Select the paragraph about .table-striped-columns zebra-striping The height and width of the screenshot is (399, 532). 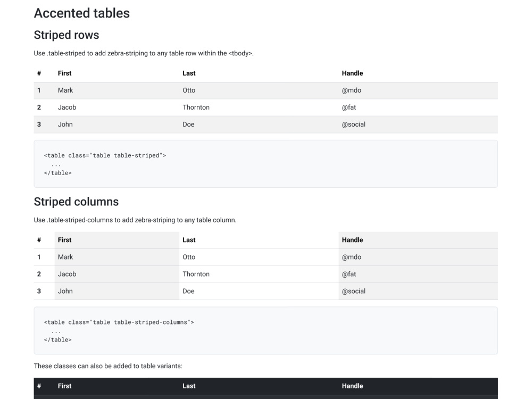point(135,220)
